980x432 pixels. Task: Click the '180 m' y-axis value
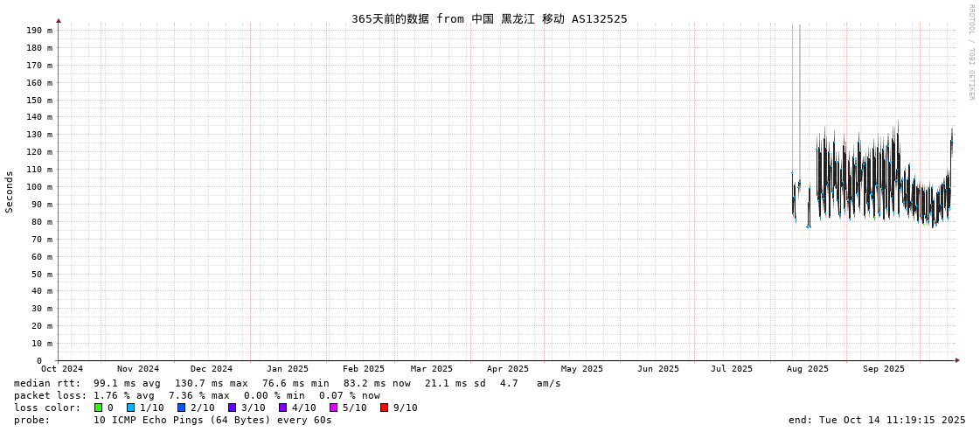click(x=39, y=47)
